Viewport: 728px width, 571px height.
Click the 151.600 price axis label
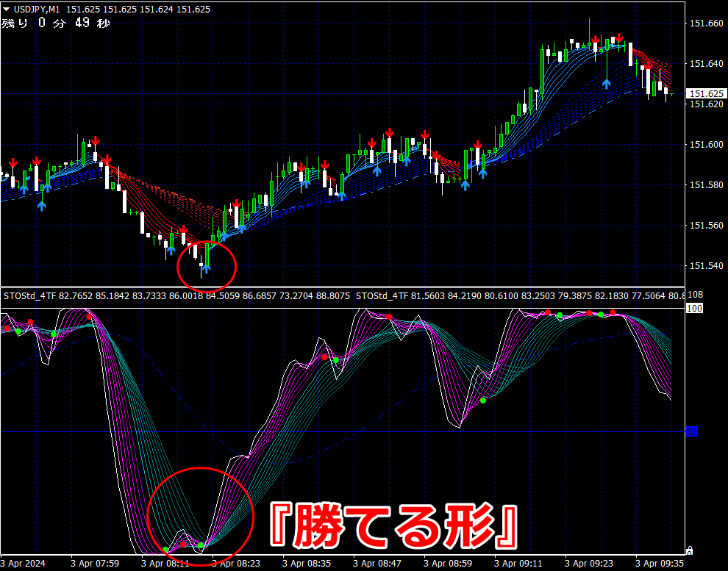pos(706,145)
